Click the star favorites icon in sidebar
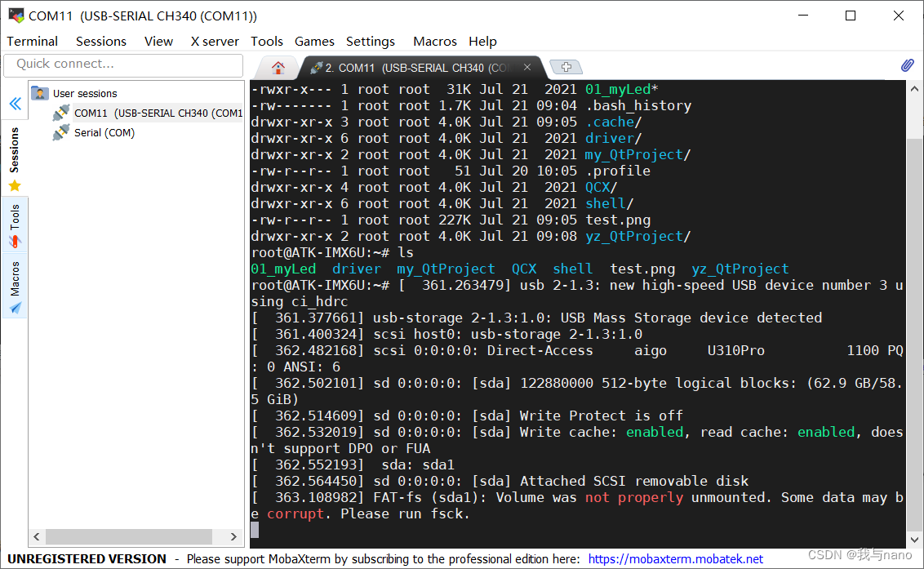The height and width of the screenshot is (569, 924). (15, 185)
